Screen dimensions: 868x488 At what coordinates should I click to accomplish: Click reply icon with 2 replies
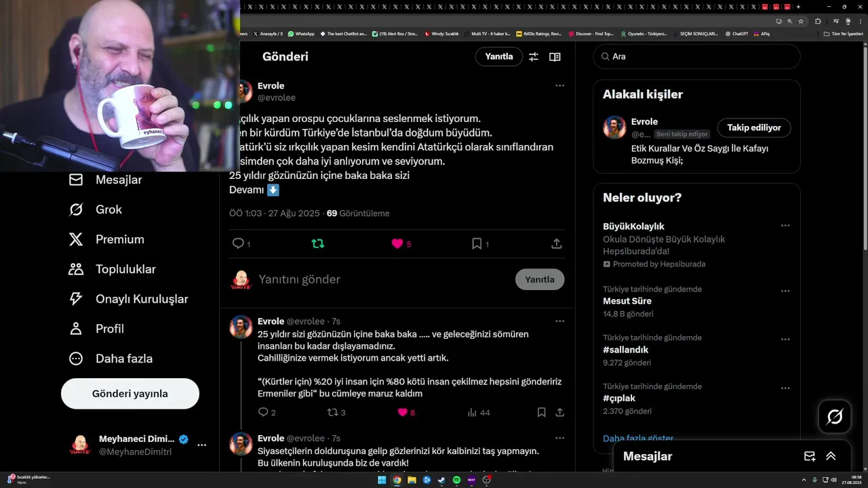(264, 412)
